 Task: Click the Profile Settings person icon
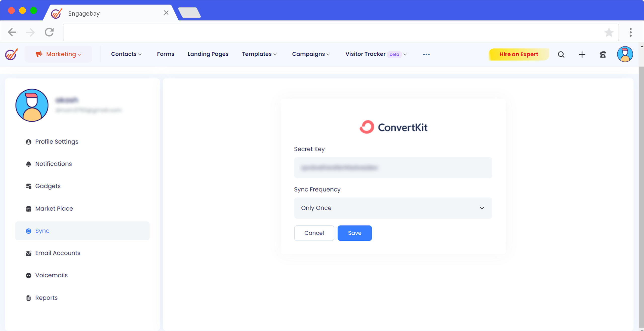point(28,142)
